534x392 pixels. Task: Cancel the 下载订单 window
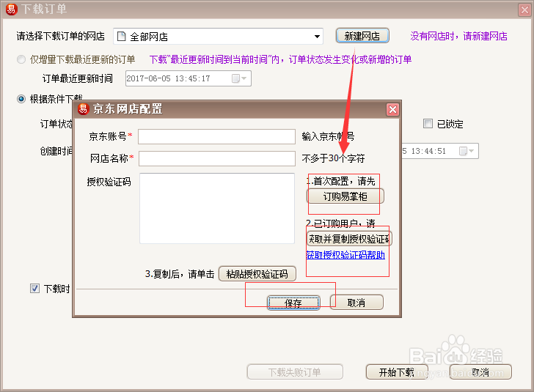[480, 372]
